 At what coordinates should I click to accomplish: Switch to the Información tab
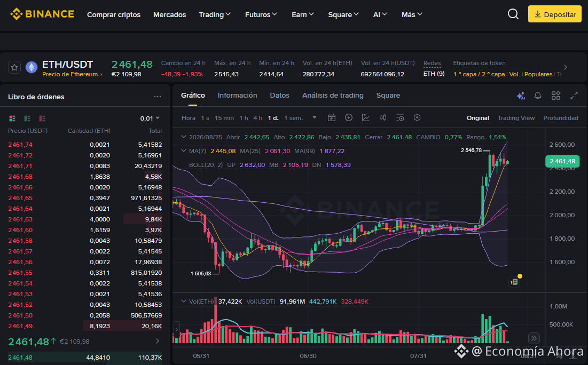[x=237, y=96]
